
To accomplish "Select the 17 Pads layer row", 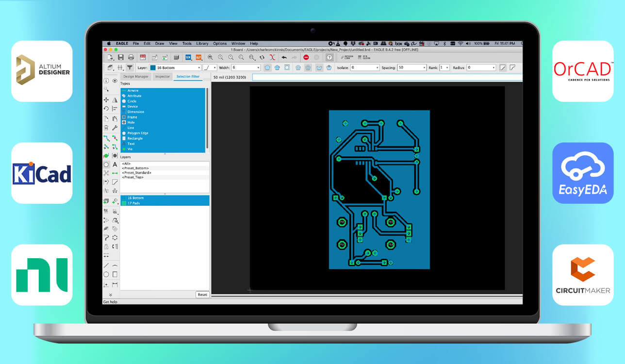I will click(x=164, y=203).
